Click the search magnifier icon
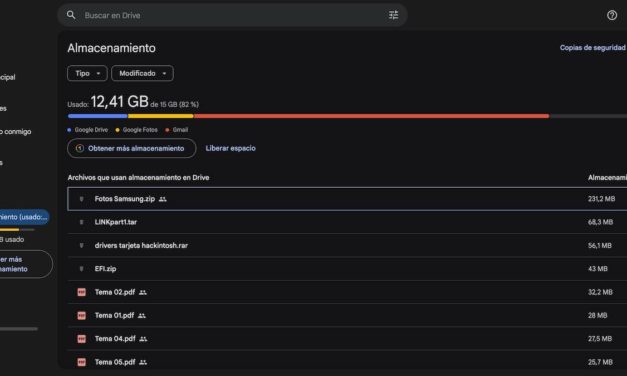Viewport: 627px width, 376px height. pos(71,15)
